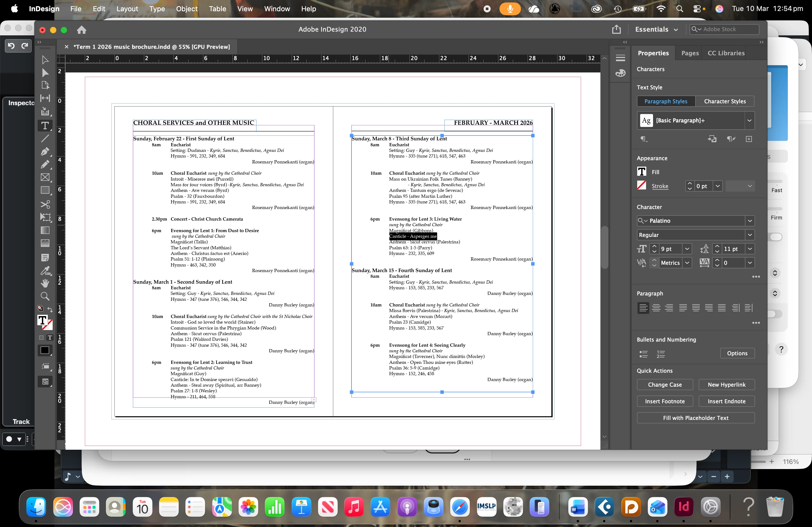Open the Table menu
The image size is (812, 527).
[217, 9]
